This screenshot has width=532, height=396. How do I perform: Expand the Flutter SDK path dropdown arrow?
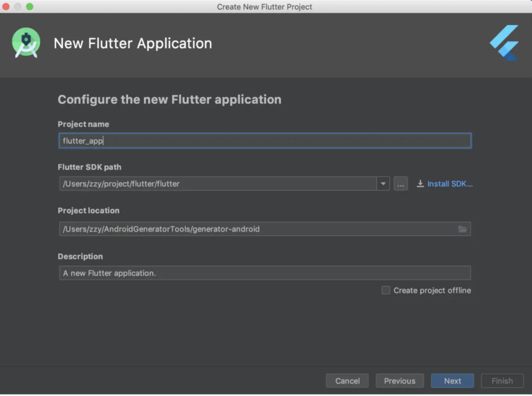click(x=383, y=184)
